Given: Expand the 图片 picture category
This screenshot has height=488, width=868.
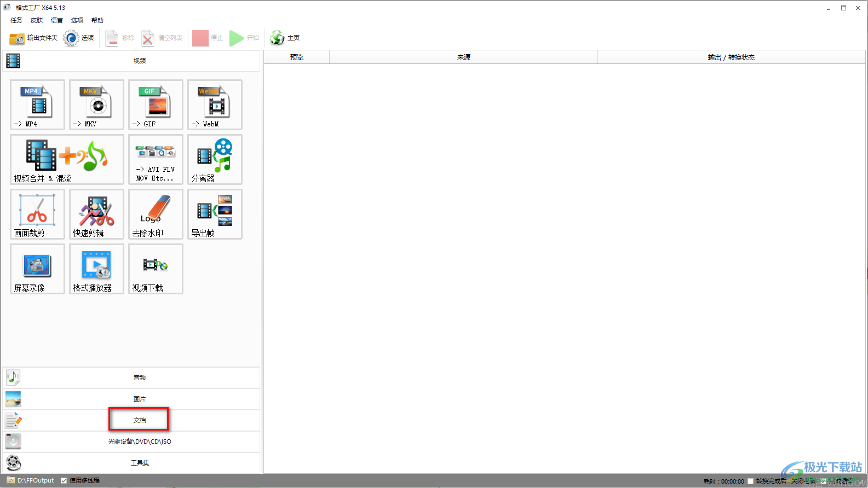Looking at the screenshot, I should coord(131,399).
